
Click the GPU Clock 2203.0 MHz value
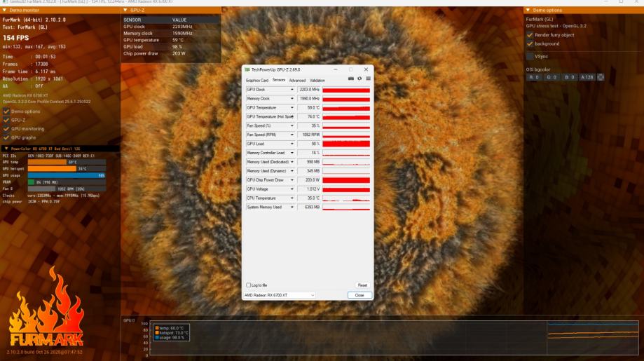(309, 90)
